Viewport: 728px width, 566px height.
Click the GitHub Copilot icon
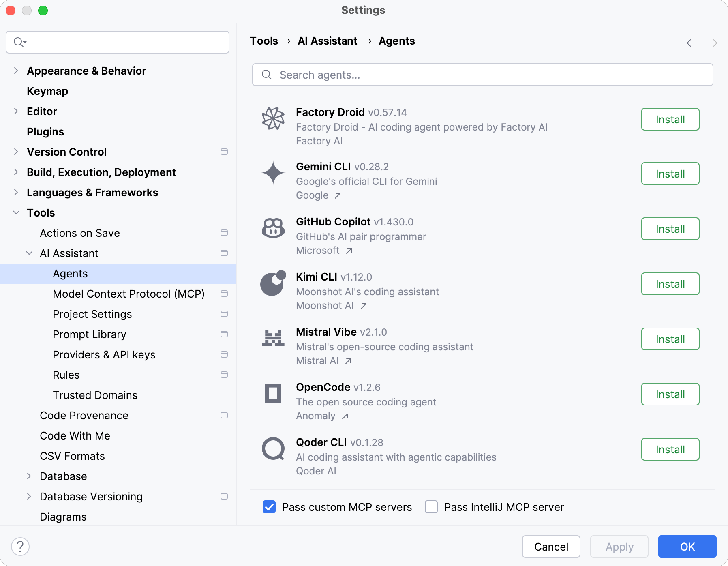[273, 228]
